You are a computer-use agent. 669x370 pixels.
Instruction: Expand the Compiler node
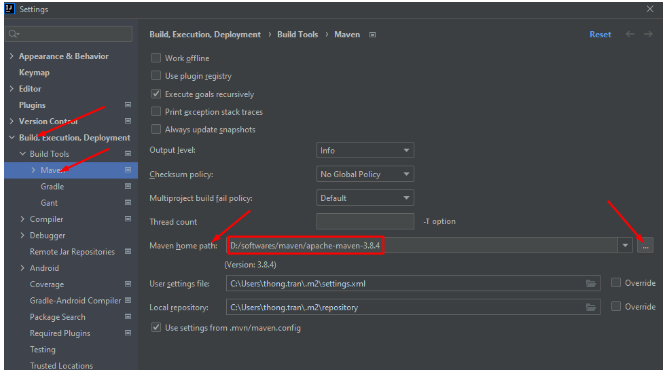pos(23,219)
